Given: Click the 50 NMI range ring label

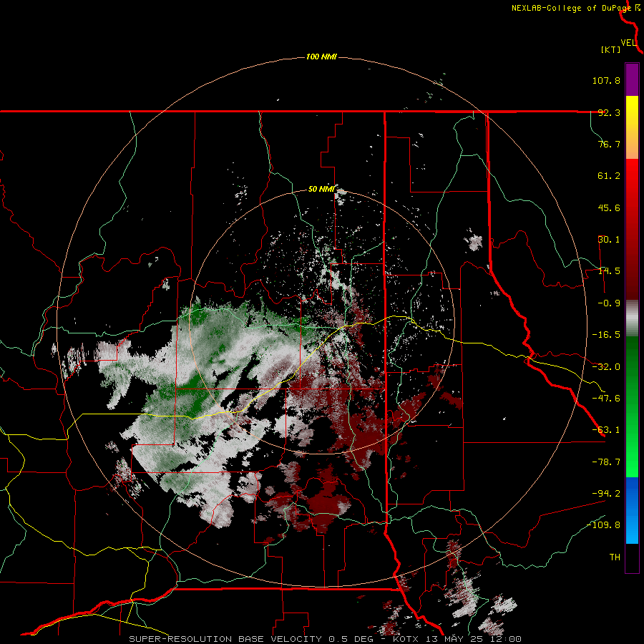Looking at the screenshot, I should [321, 189].
